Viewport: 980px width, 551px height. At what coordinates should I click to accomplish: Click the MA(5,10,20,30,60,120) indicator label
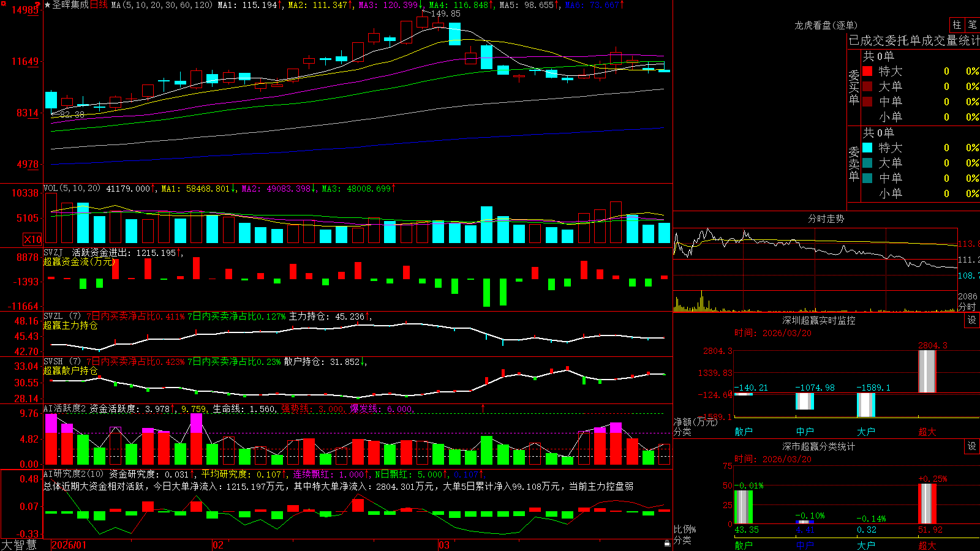point(162,5)
